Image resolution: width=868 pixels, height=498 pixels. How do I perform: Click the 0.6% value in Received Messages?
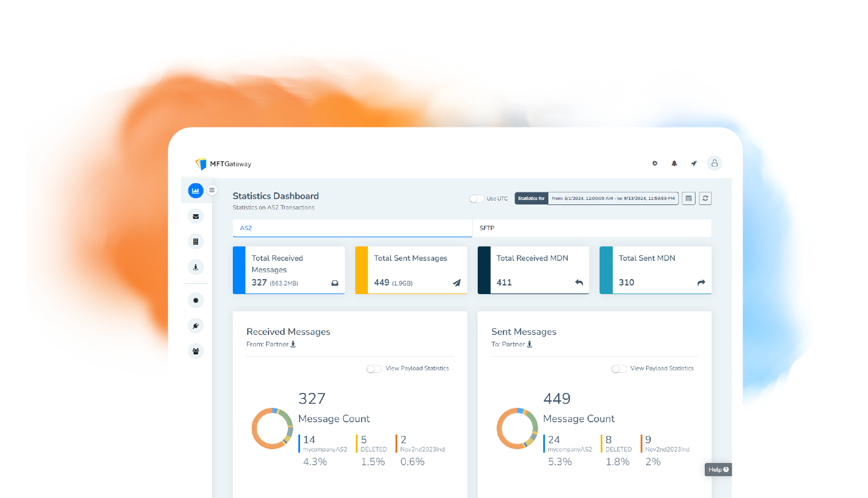coord(413,462)
